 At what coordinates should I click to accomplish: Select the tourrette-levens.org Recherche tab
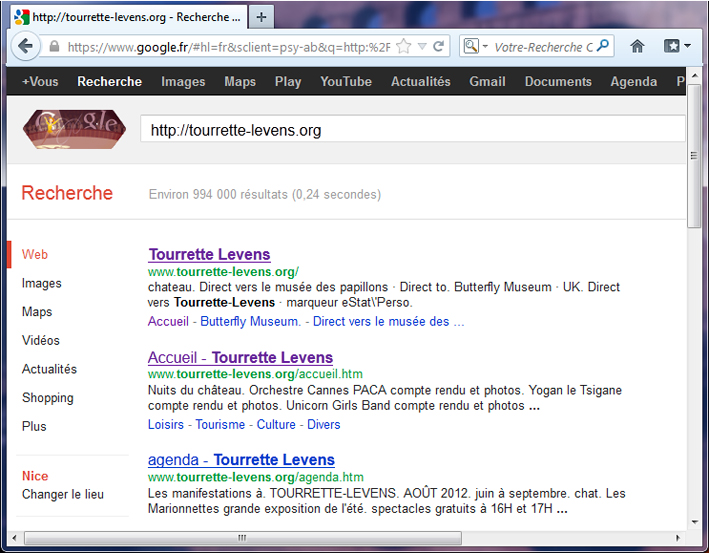point(129,17)
